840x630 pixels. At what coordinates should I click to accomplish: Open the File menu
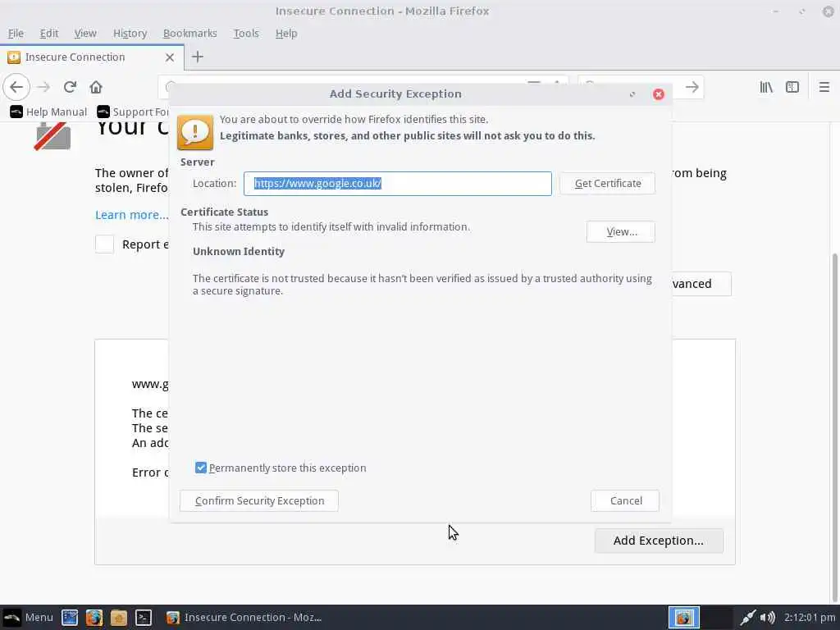click(x=16, y=33)
